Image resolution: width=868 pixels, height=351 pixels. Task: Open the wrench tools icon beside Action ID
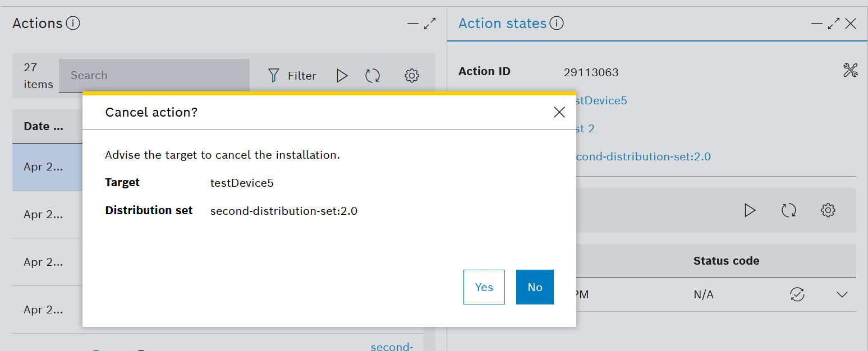(x=850, y=71)
